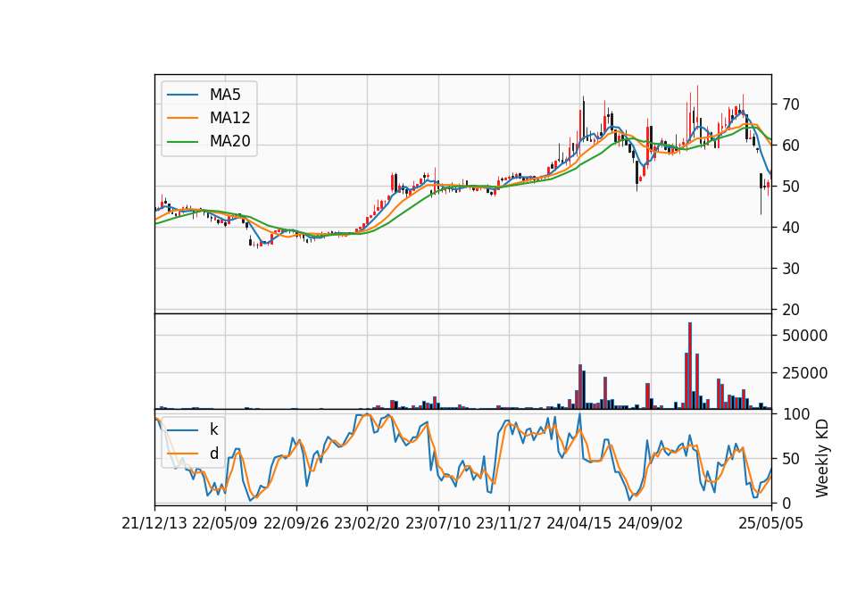Image resolution: width=857 pixels, height=616 pixels.
Task: Click the 22/05/09 date tick label
Action: point(225,524)
